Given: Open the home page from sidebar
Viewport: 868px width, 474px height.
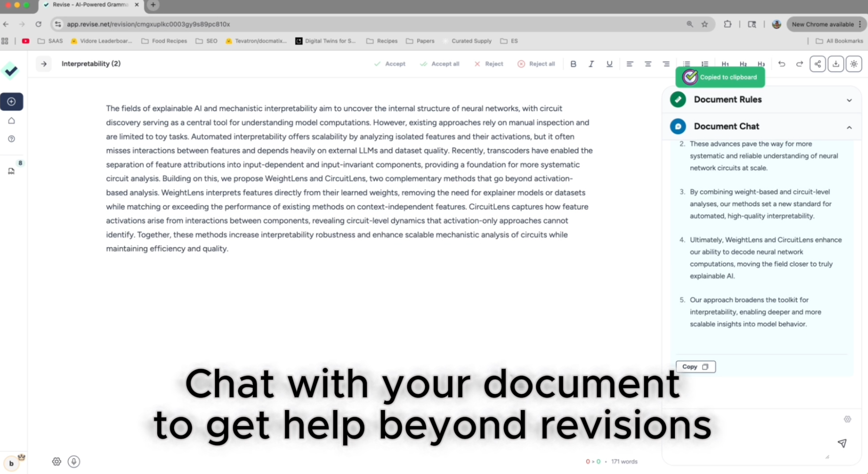Looking at the screenshot, I should (x=12, y=121).
